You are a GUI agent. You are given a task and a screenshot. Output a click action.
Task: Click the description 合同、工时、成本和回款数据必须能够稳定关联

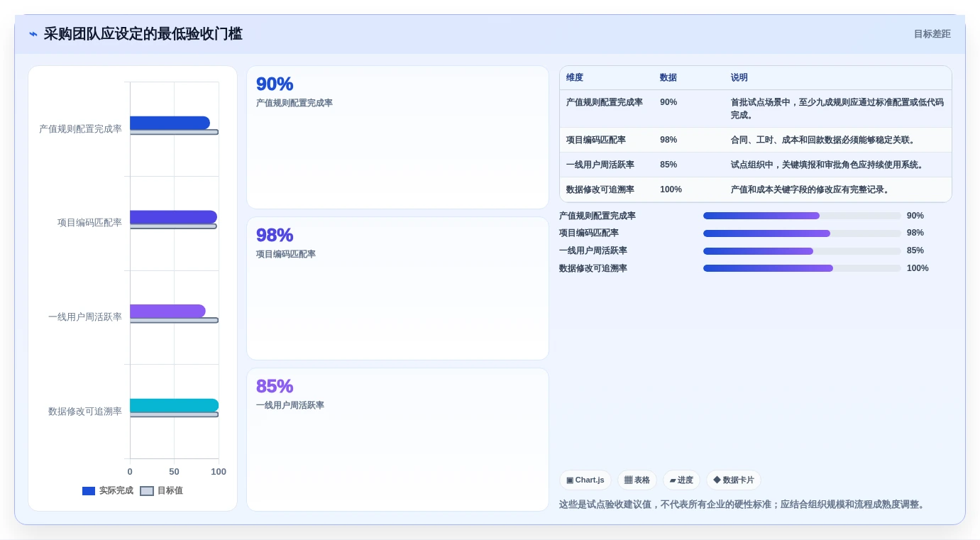[823, 140]
